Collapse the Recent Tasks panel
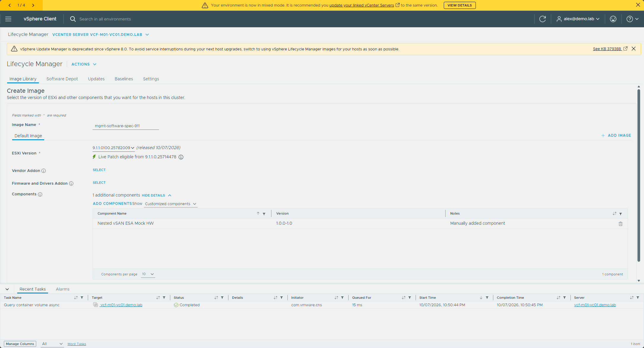The width and height of the screenshot is (644, 348). click(7, 289)
